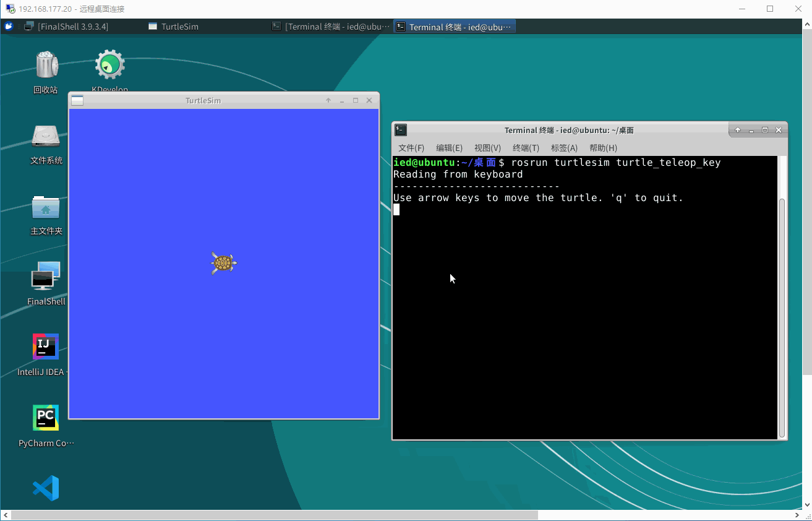Click the remote desktop vertical scrollbar thumb

[x=807, y=201]
